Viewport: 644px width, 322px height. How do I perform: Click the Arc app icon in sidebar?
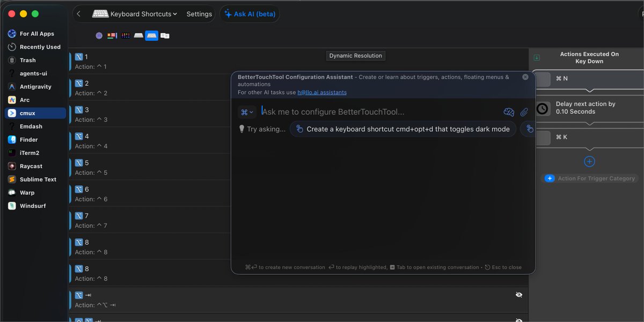12,100
